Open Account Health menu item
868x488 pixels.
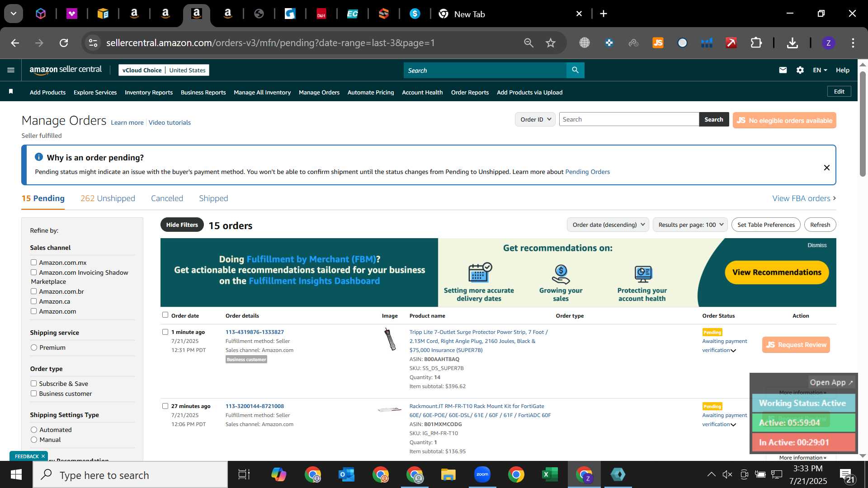[422, 92]
